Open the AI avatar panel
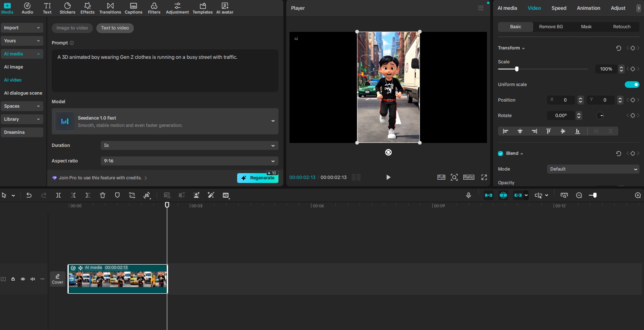Image resolution: width=644 pixels, height=330 pixels. [x=224, y=8]
